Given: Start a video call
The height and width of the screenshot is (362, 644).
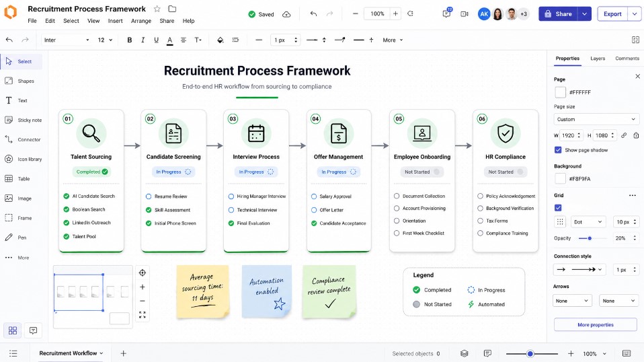Looking at the screenshot, I should tap(465, 14).
